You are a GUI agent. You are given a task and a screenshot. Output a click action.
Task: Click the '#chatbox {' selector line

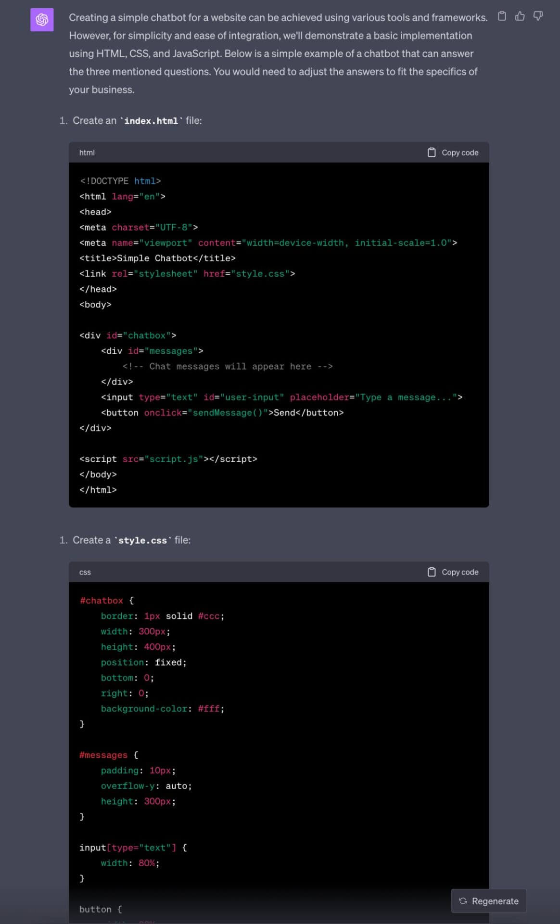point(107,601)
